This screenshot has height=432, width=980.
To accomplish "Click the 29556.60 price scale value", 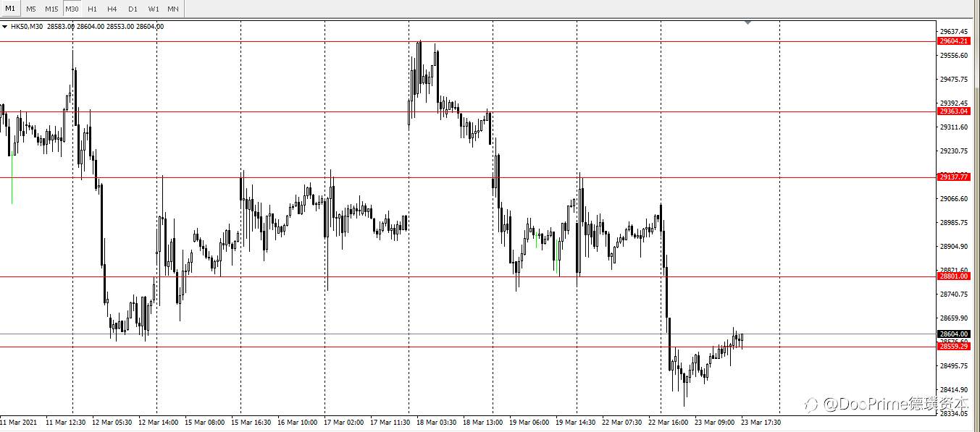I will pos(954,56).
